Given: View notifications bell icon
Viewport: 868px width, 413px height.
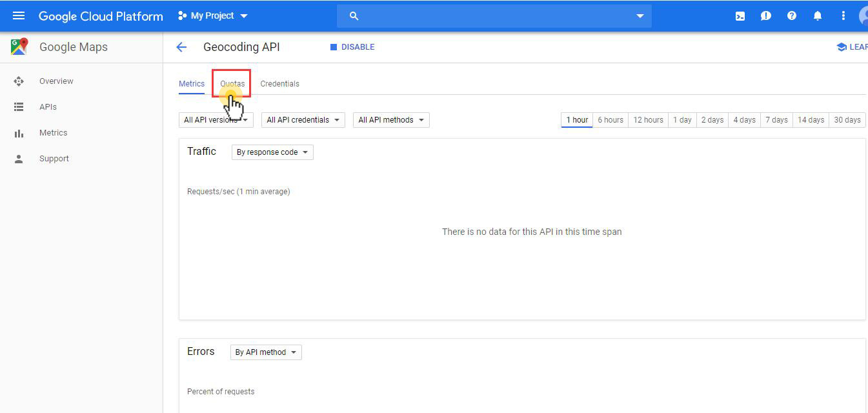Looking at the screenshot, I should pyautogui.click(x=818, y=16).
